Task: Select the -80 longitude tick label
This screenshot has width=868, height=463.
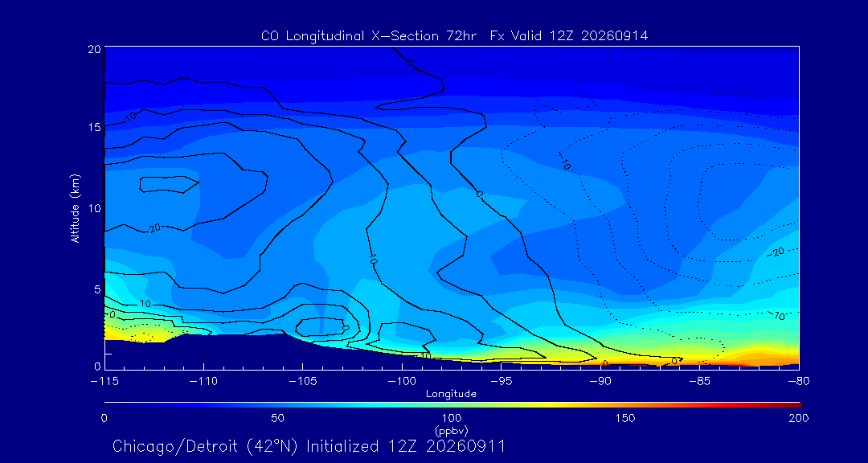Action: click(x=799, y=382)
